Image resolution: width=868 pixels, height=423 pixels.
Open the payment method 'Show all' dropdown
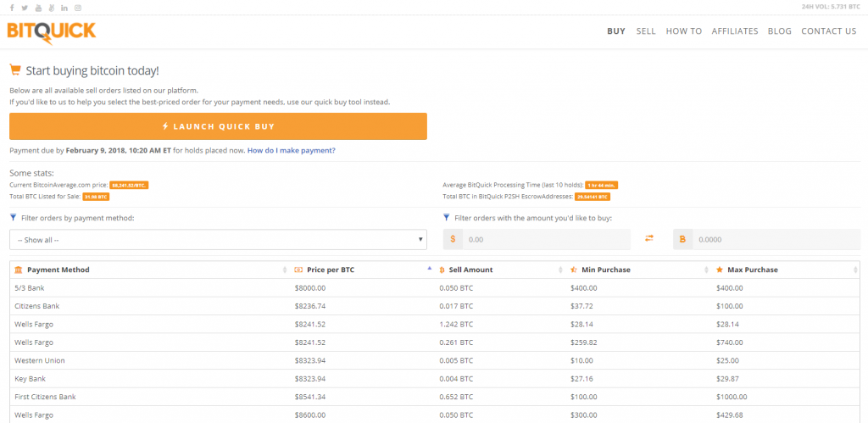pyautogui.click(x=218, y=240)
